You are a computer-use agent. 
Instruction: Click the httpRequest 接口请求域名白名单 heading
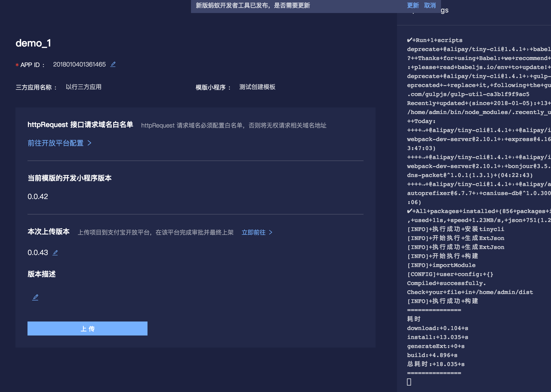[80, 124]
